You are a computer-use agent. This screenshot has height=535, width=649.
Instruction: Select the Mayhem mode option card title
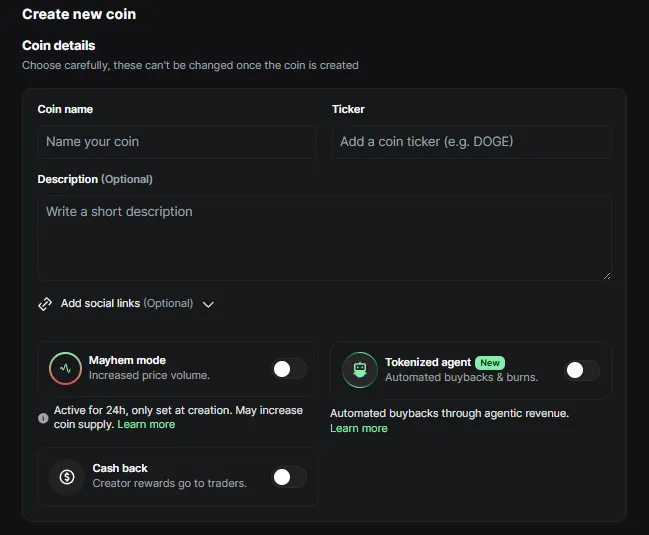pyautogui.click(x=127, y=360)
